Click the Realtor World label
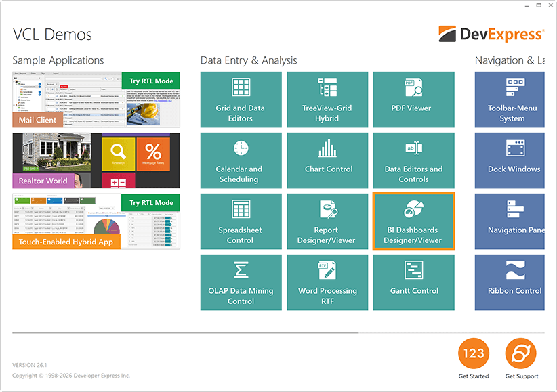 coord(43,181)
